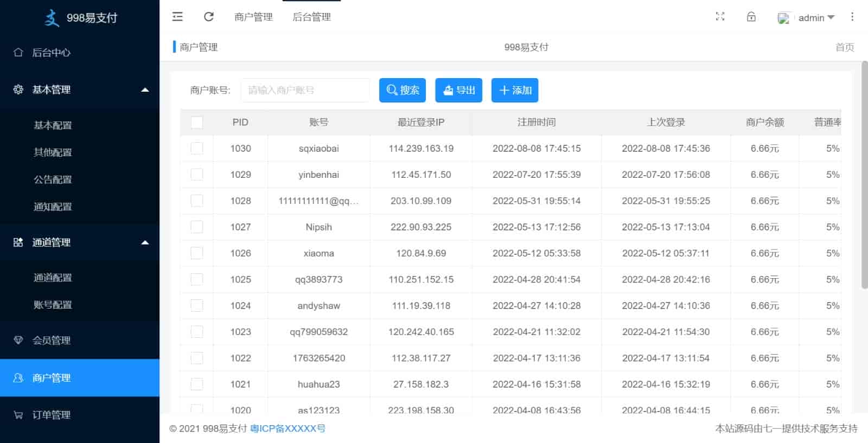Toggle fullscreen mode icon
The image size is (868, 443).
coord(720,17)
